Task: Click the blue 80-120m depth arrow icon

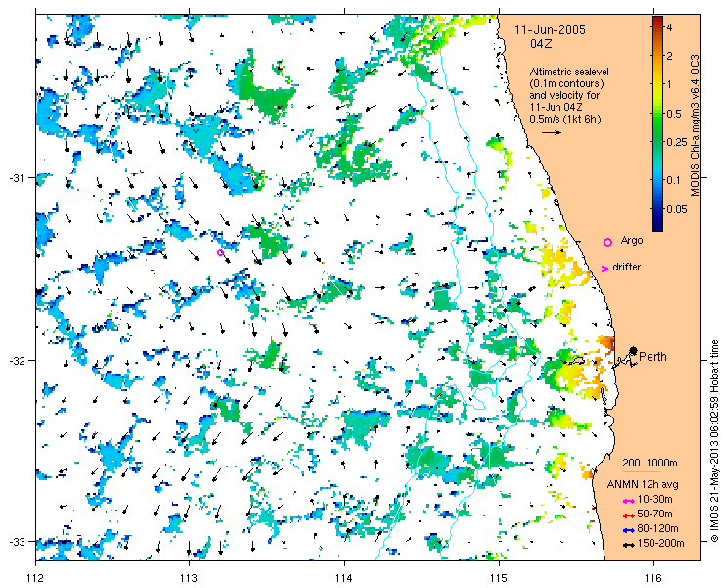Action: coord(628,530)
